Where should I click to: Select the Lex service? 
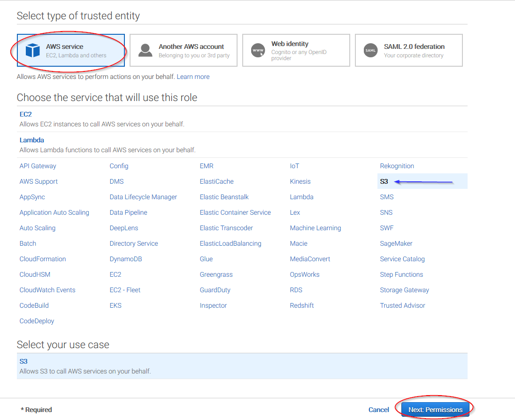[x=295, y=212]
